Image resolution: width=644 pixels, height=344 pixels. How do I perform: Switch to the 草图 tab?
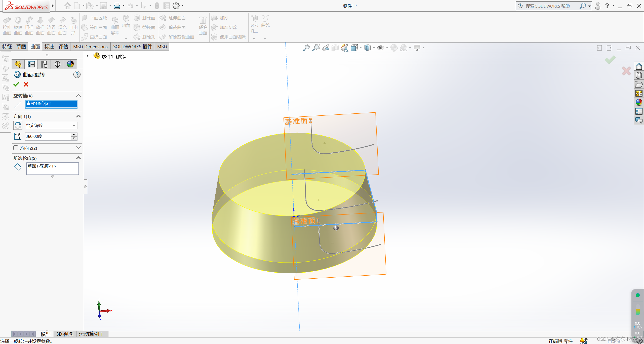tap(21, 47)
